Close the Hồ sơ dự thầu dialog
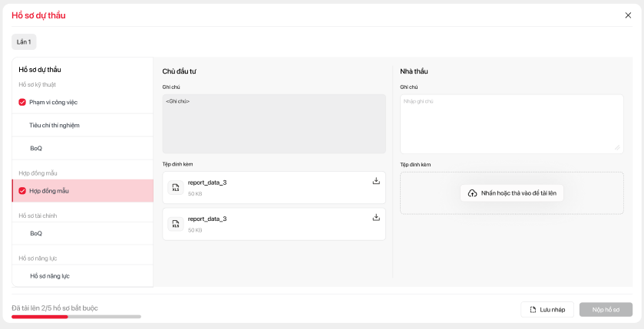This screenshot has width=644, height=329. (x=628, y=15)
